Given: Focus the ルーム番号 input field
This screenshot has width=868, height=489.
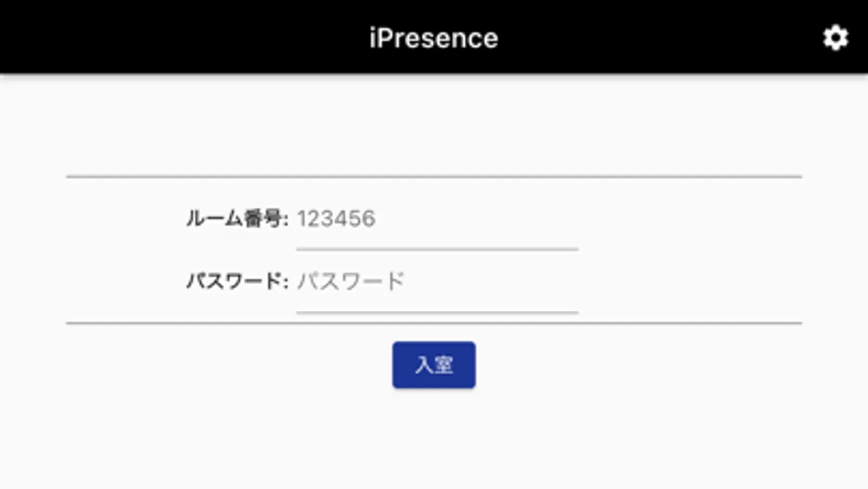Looking at the screenshot, I should [x=436, y=219].
